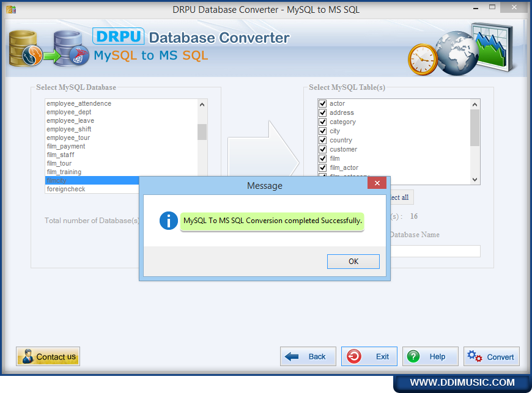Select film_payment database

coord(121,146)
